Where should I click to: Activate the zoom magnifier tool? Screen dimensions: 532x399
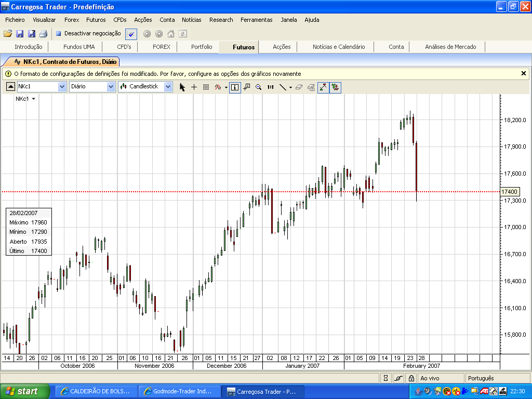coord(259,87)
